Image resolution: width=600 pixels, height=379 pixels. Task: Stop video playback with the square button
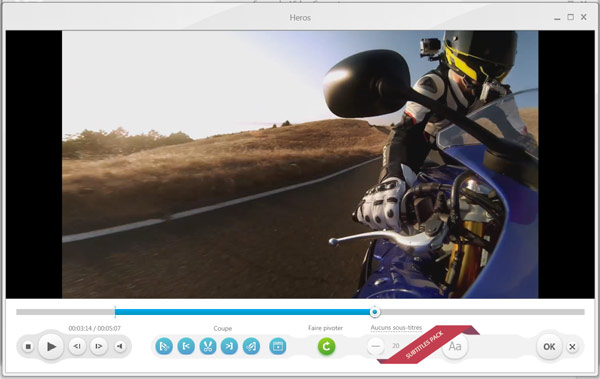click(x=28, y=346)
